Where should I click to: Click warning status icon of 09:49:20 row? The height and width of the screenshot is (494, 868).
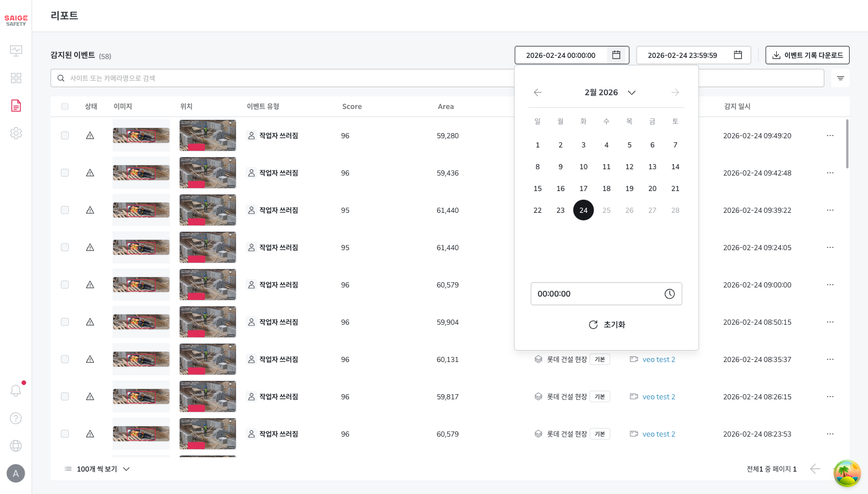(90, 135)
